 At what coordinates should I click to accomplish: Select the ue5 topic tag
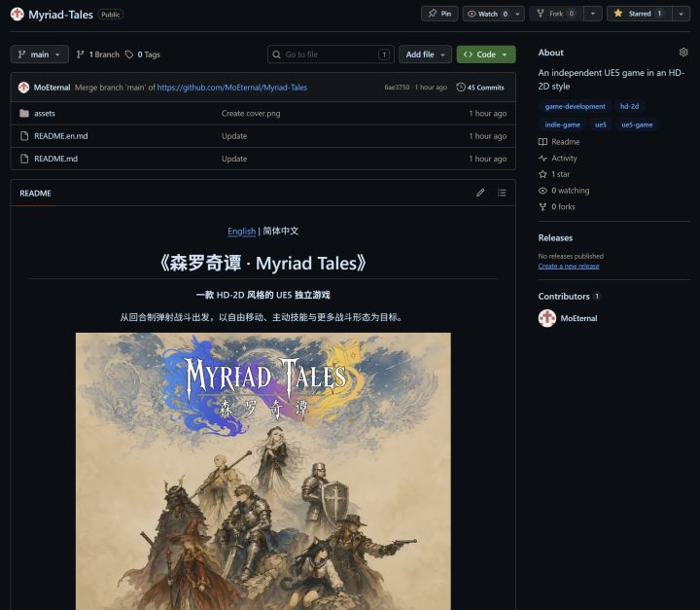pos(601,126)
